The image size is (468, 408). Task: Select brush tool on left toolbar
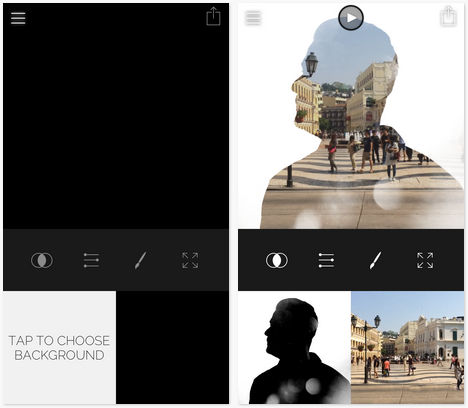click(140, 260)
